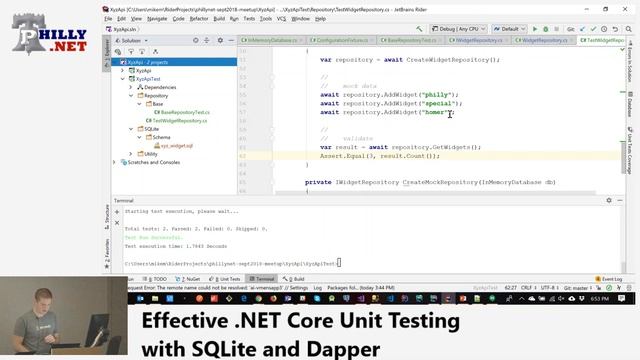This screenshot has width=640, height=360.
Task: Open the Structure side tool window
Action: (x=107, y=217)
